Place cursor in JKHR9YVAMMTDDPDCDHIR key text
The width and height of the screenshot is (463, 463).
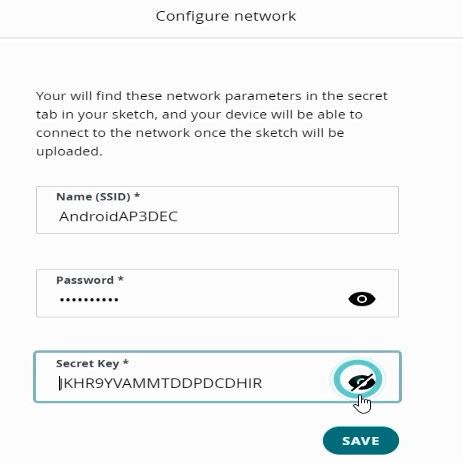pyautogui.click(x=161, y=383)
